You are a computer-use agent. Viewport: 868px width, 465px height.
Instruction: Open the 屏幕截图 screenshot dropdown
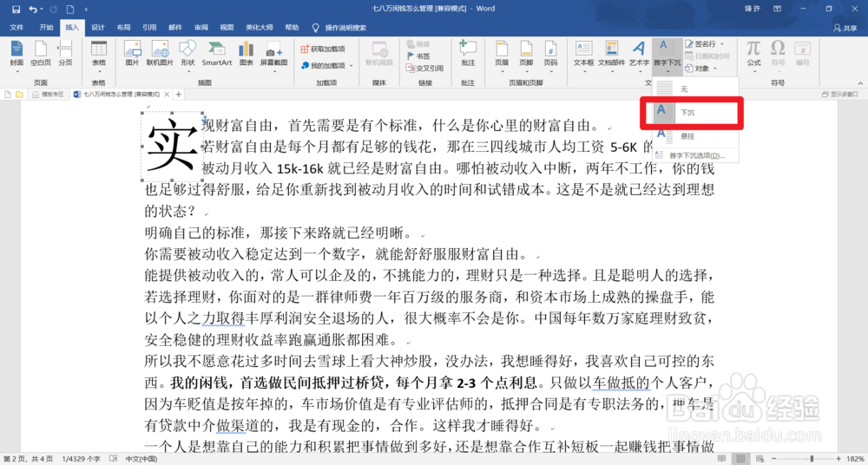pyautogui.click(x=274, y=56)
